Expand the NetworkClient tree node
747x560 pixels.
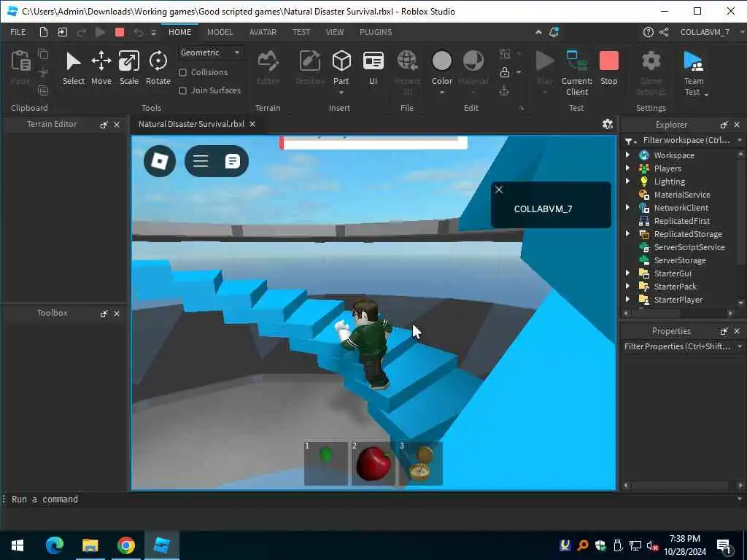pos(627,207)
